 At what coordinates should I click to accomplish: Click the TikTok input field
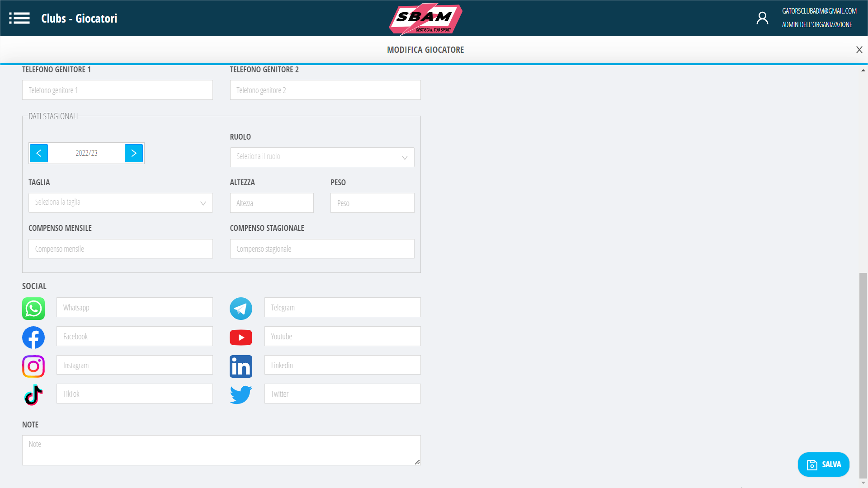pyautogui.click(x=135, y=394)
